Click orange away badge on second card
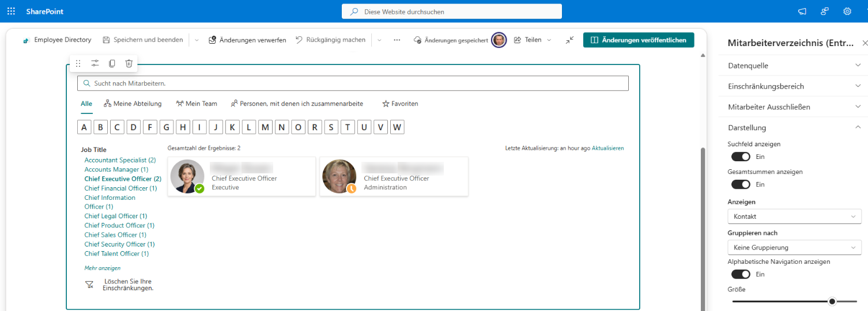This screenshot has height=311, width=868. pos(352,188)
